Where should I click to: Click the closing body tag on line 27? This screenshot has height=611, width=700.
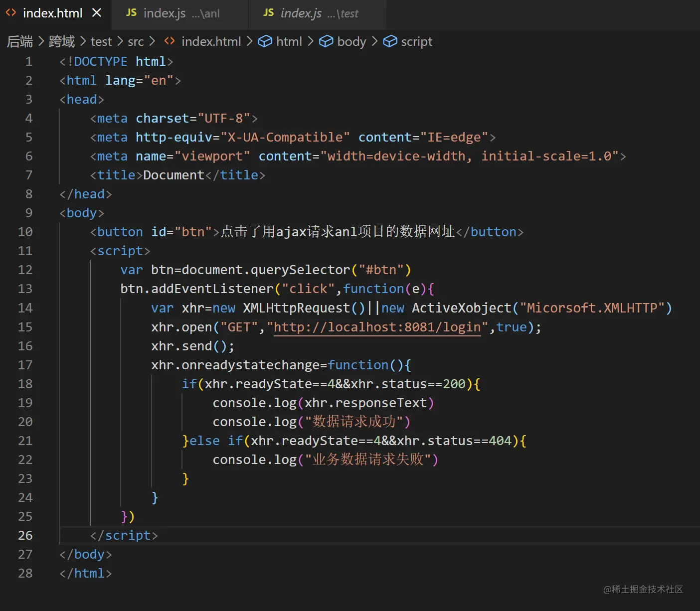(x=86, y=554)
